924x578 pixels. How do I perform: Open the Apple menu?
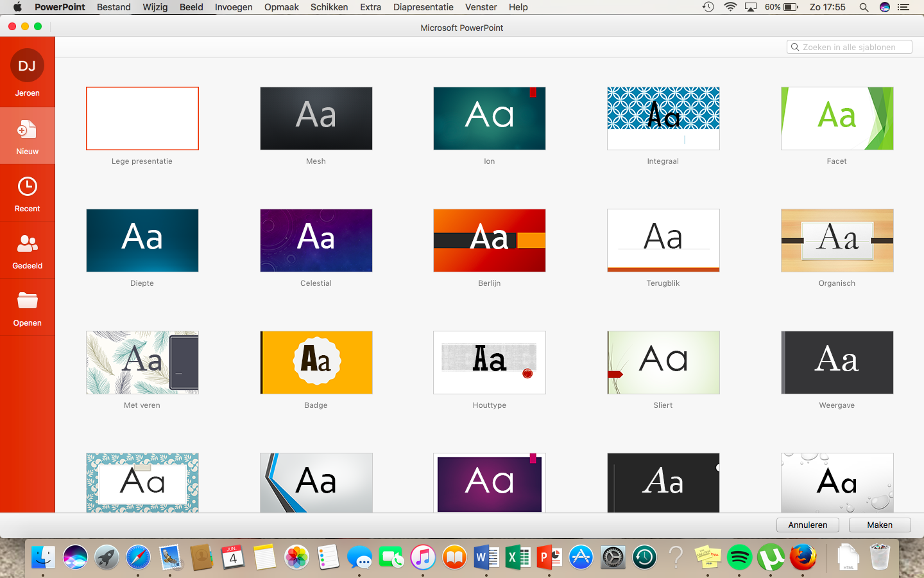click(17, 7)
